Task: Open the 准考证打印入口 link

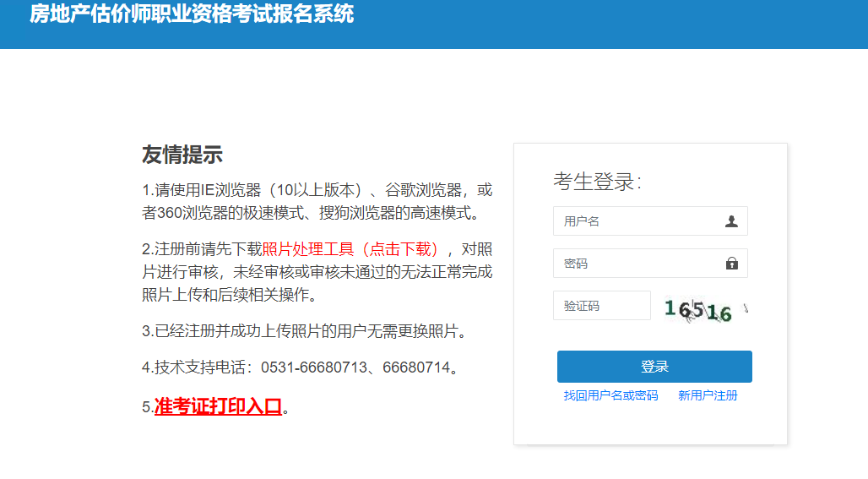Action: click(218, 406)
